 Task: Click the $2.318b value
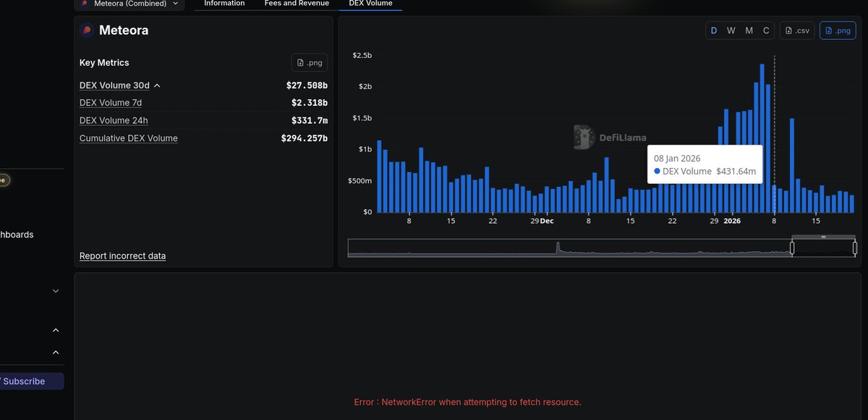(x=310, y=103)
